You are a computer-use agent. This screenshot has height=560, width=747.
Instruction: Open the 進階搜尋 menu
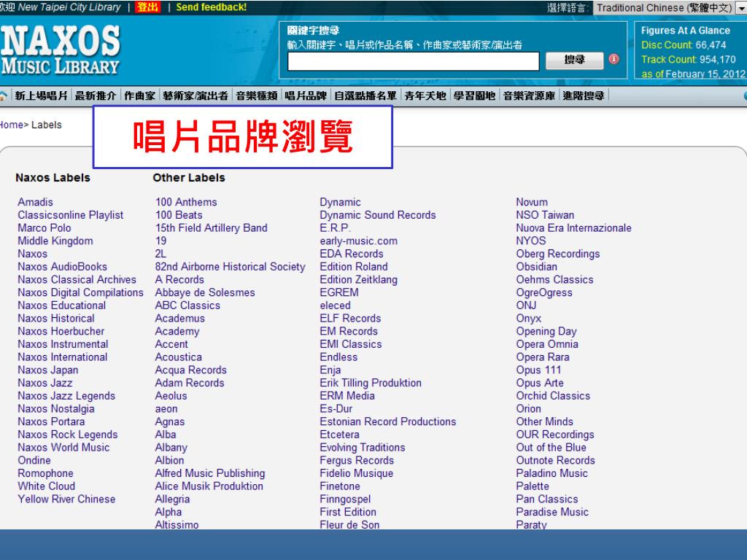click(x=583, y=96)
